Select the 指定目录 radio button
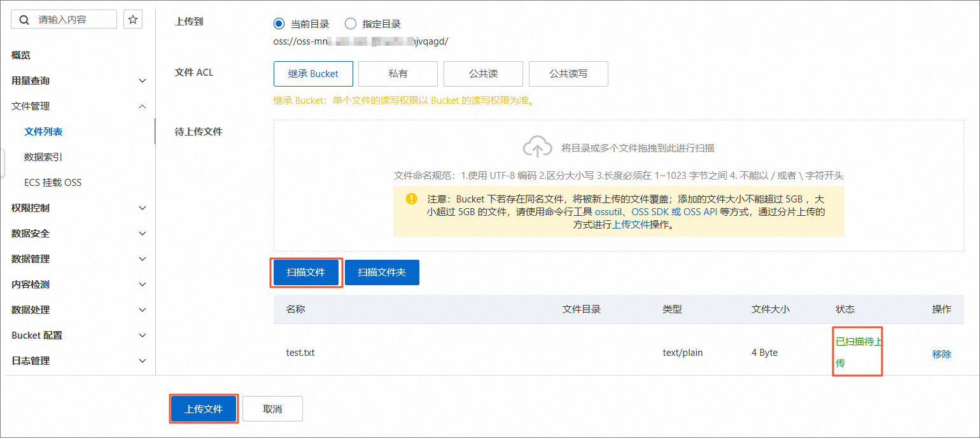Viewport: 980px width, 438px height. click(x=351, y=24)
